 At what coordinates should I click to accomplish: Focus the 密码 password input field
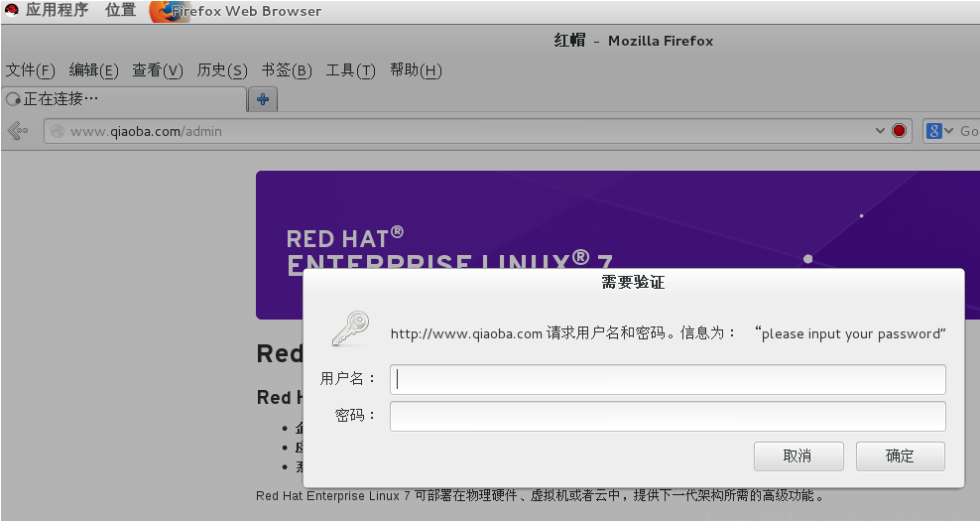[668, 417]
